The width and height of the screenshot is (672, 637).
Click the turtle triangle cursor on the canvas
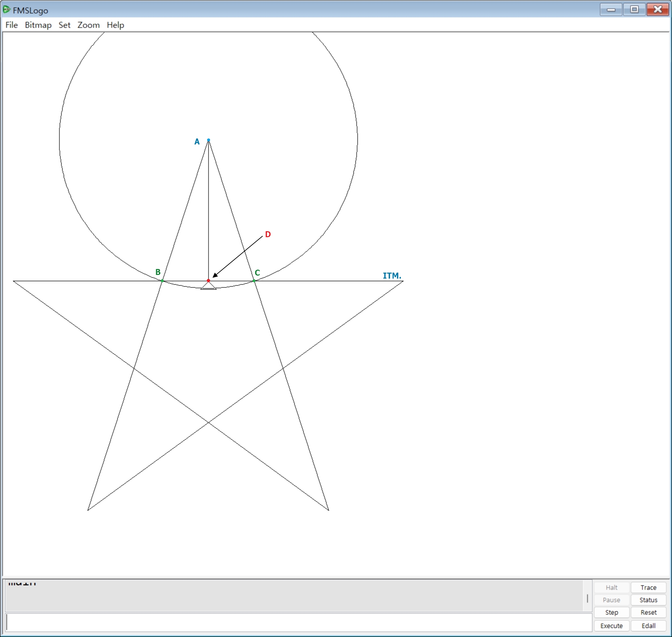[208, 286]
